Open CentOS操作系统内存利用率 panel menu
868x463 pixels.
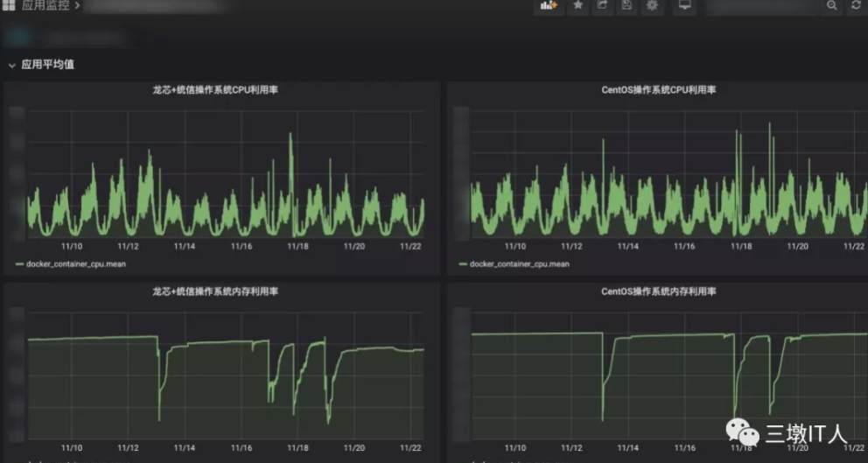pyautogui.click(x=658, y=291)
